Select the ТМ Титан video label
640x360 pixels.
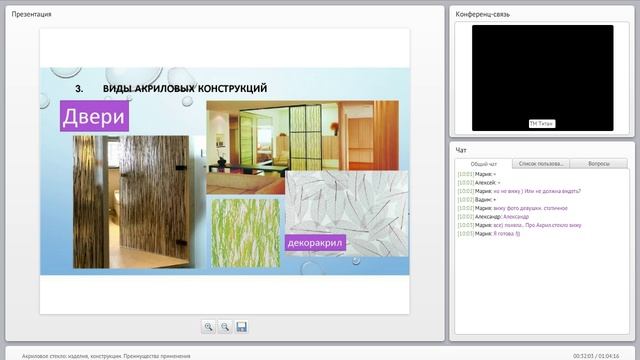[542, 124]
